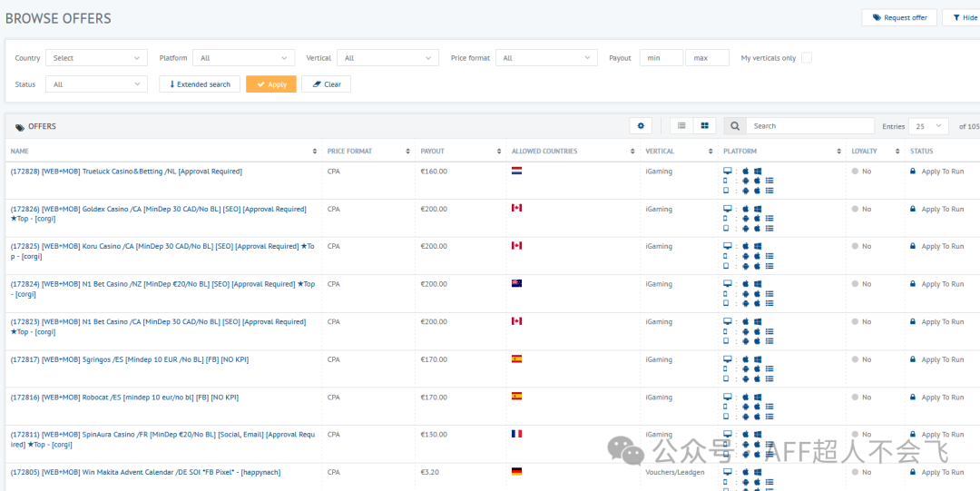
Task: Enable the My verticals only checkbox
Action: click(807, 58)
